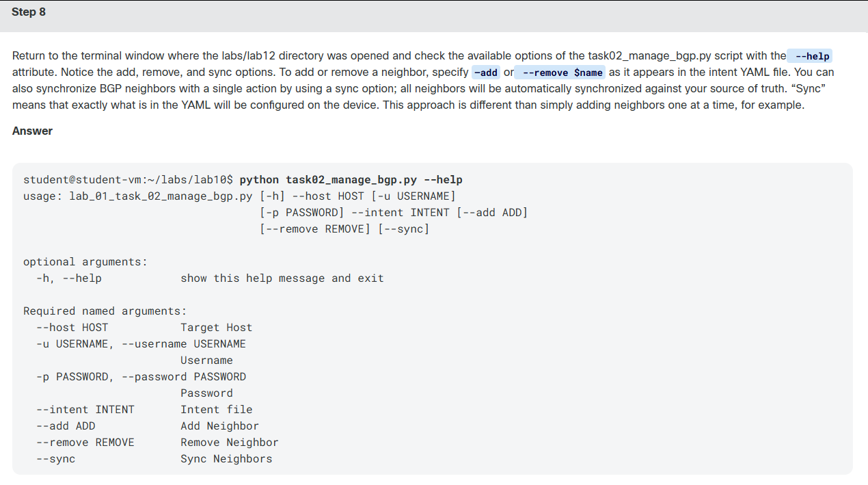Click the Step 8 heading
Viewport: 868px width, 485px height.
click(29, 12)
